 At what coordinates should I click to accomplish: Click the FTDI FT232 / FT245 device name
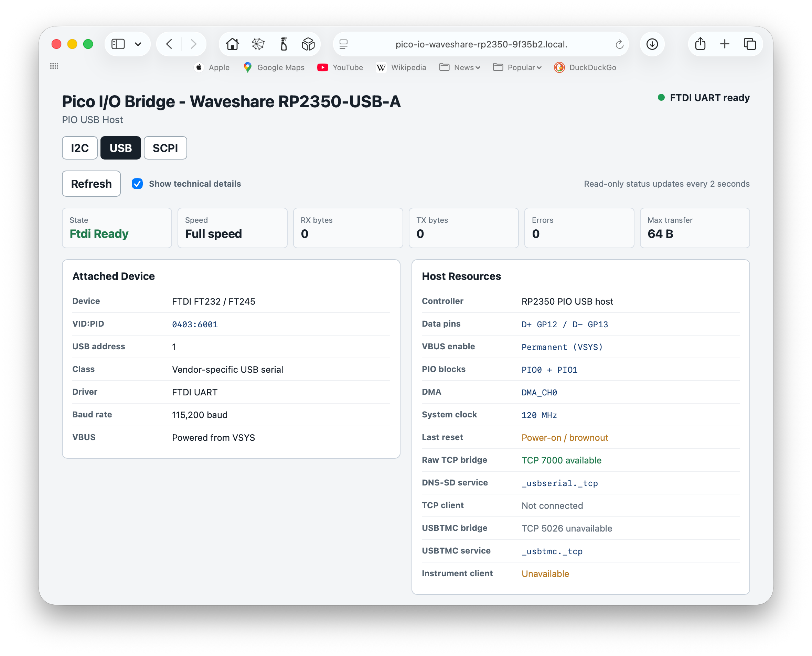coord(214,302)
